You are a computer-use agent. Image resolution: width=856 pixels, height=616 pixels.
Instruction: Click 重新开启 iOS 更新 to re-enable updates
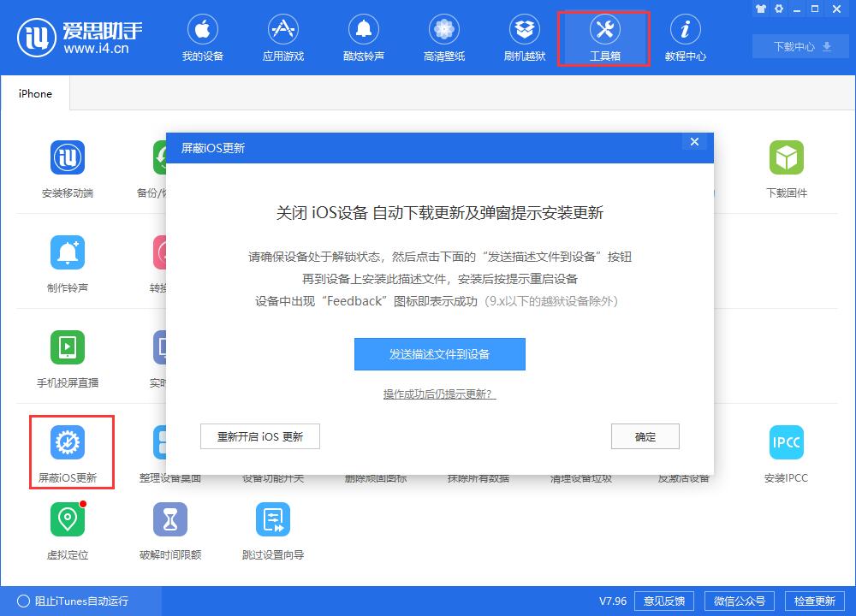[x=259, y=436]
